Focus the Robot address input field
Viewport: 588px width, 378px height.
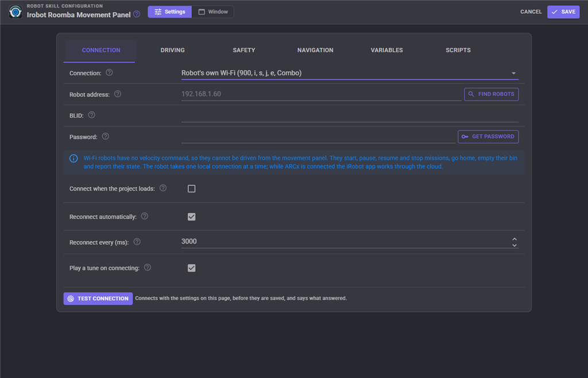tap(322, 94)
